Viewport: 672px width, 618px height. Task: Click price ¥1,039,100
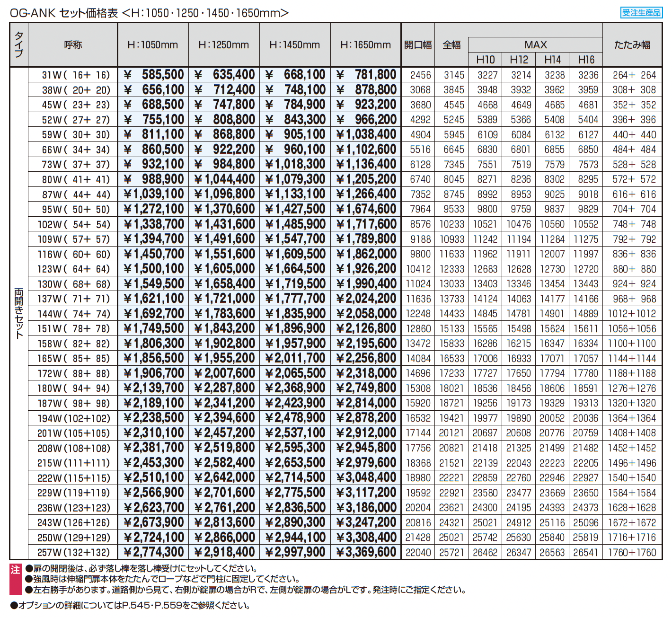pyautogui.click(x=153, y=194)
